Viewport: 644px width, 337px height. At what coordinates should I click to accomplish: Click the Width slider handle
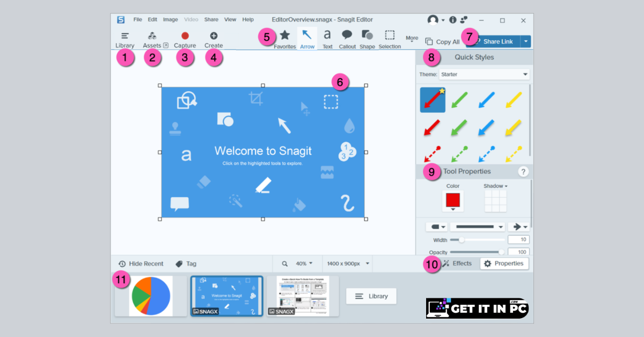462,240
